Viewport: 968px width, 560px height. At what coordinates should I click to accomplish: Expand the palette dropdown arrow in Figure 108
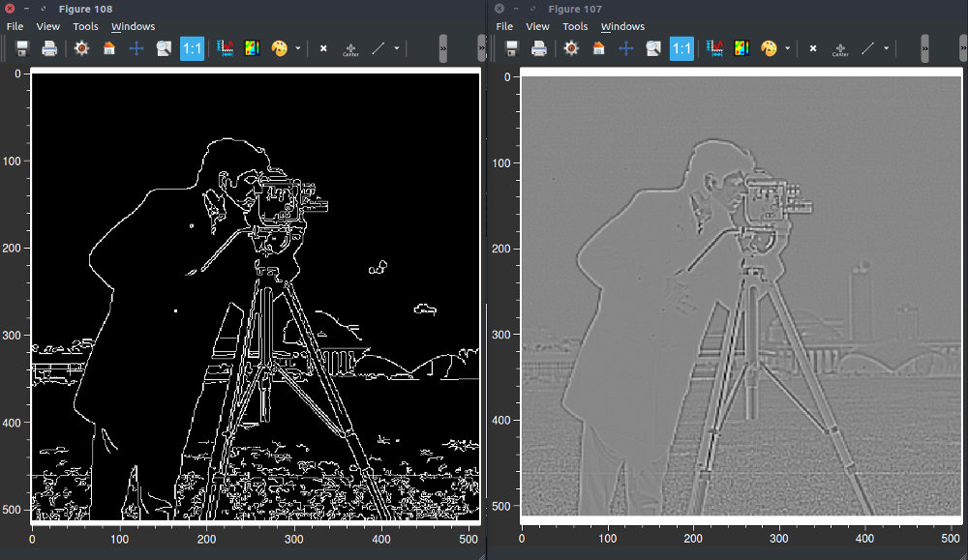(297, 48)
